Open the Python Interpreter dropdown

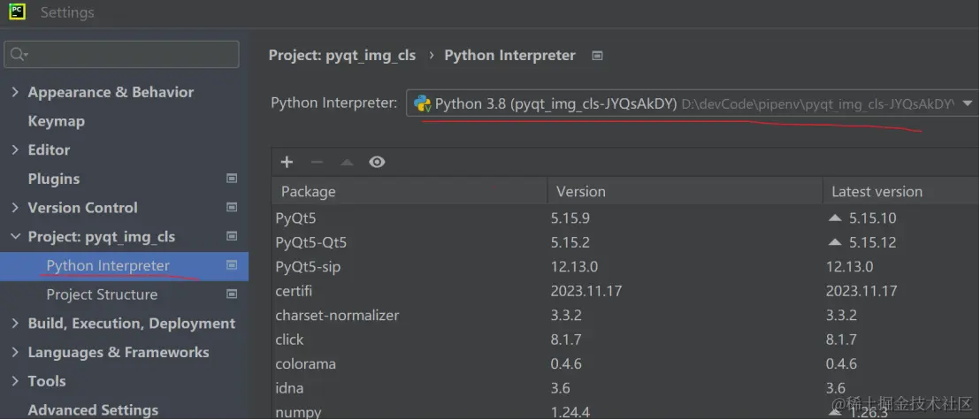click(690, 103)
